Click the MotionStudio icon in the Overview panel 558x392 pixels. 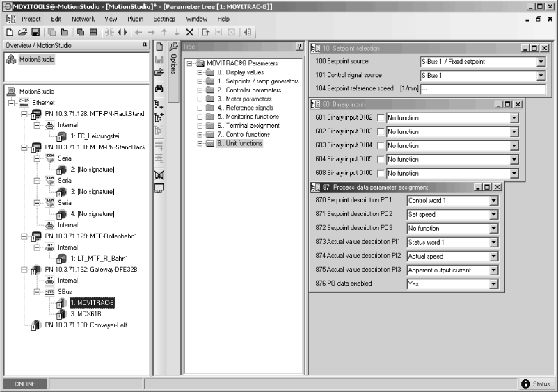pyautogui.click(x=11, y=59)
